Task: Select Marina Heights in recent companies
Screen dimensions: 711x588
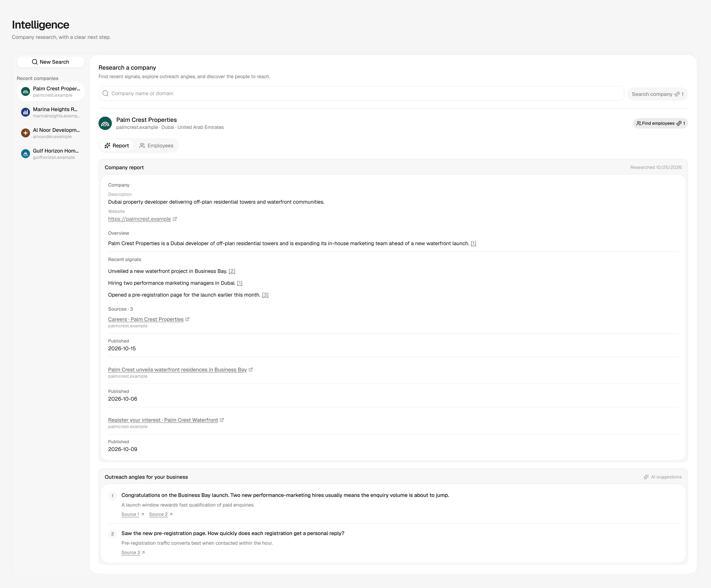Action: (50, 112)
